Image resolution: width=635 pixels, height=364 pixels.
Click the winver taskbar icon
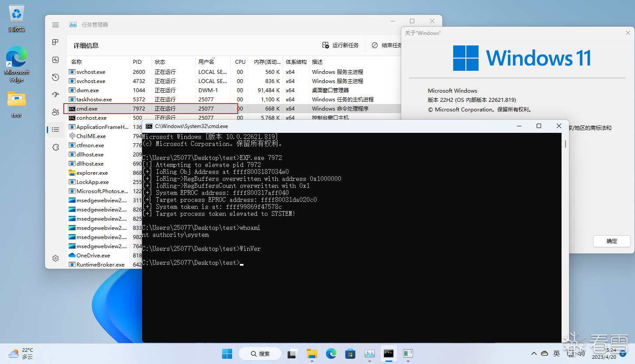408,353
